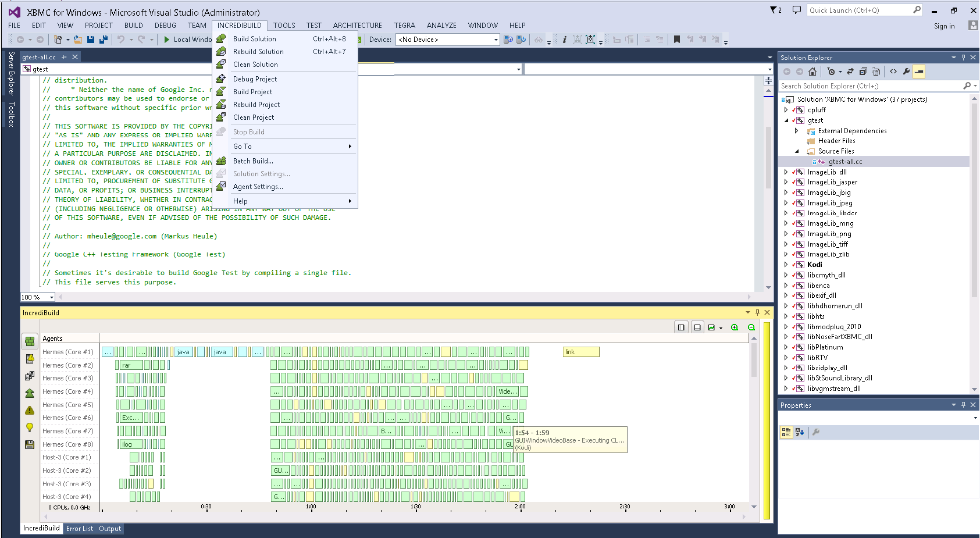Image resolution: width=980 pixels, height=538 pixels.
Task: Click the Undo toolbar icon
Action: tap(121, 40)
